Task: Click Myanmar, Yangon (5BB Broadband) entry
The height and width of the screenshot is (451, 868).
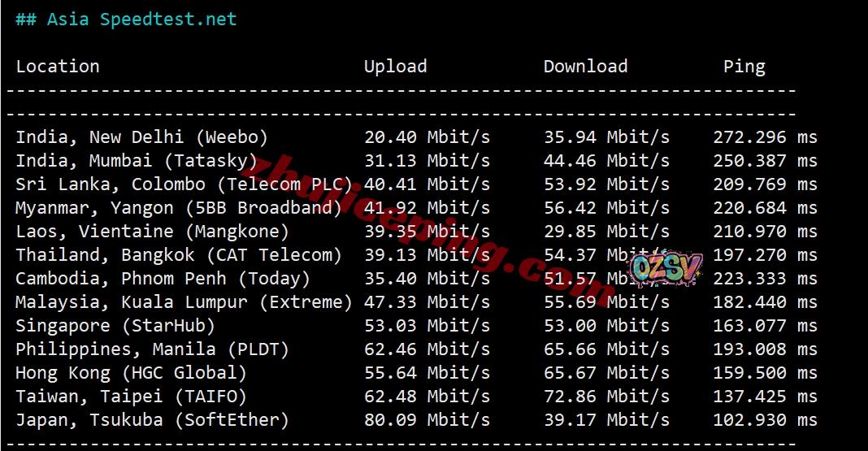Action: (179, 208)
